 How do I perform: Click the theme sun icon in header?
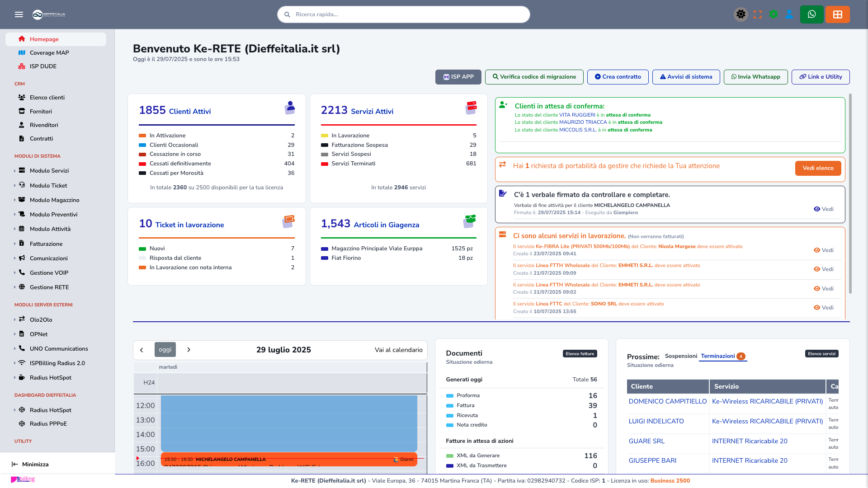(x=741, y=14)
